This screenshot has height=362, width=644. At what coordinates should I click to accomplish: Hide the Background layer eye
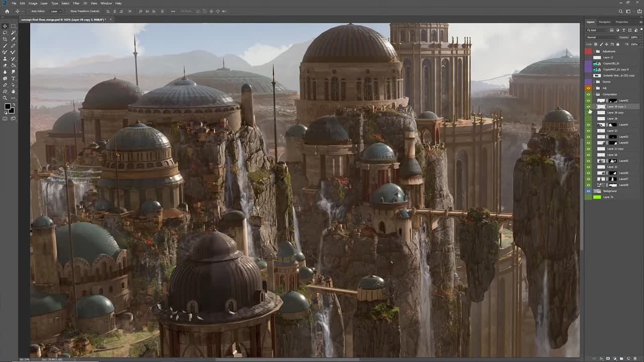point(589,191)
